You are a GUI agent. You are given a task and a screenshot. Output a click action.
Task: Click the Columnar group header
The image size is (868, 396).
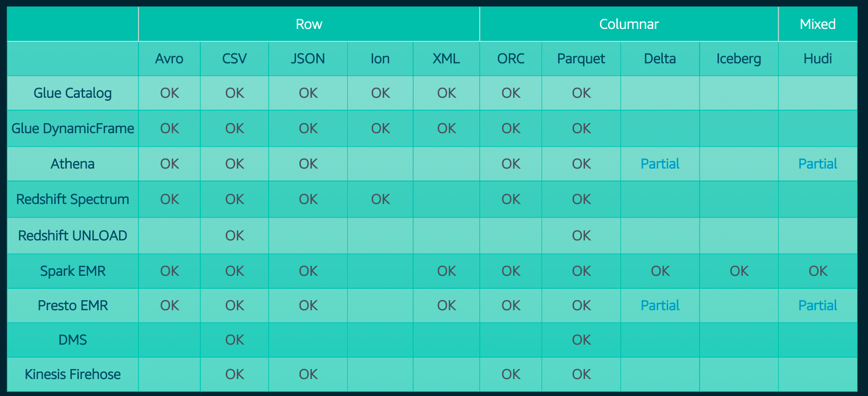(629, 24)
